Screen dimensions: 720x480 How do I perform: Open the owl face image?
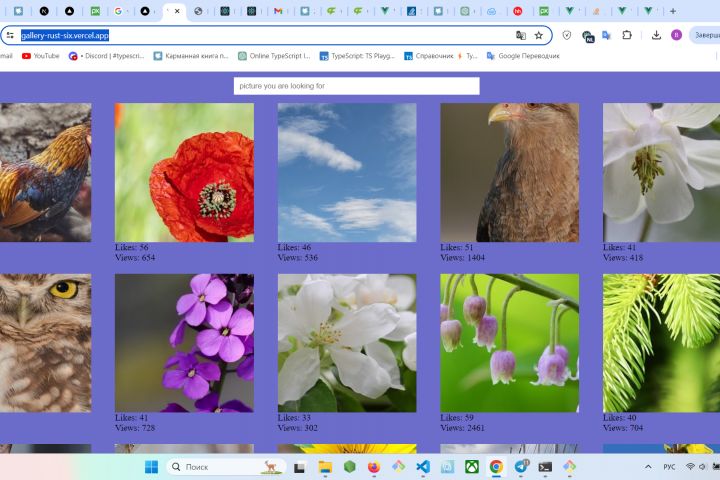(x=45, y=343)
